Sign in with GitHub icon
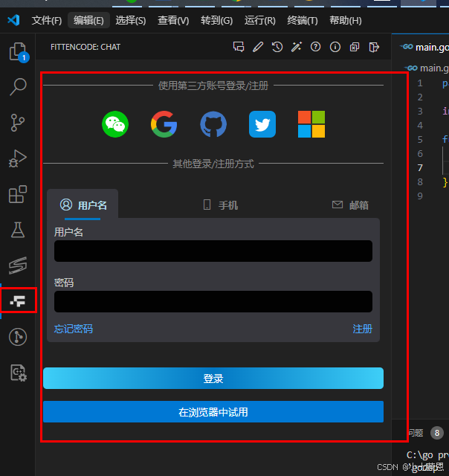The image size is (449, 476). pos(213,124)
